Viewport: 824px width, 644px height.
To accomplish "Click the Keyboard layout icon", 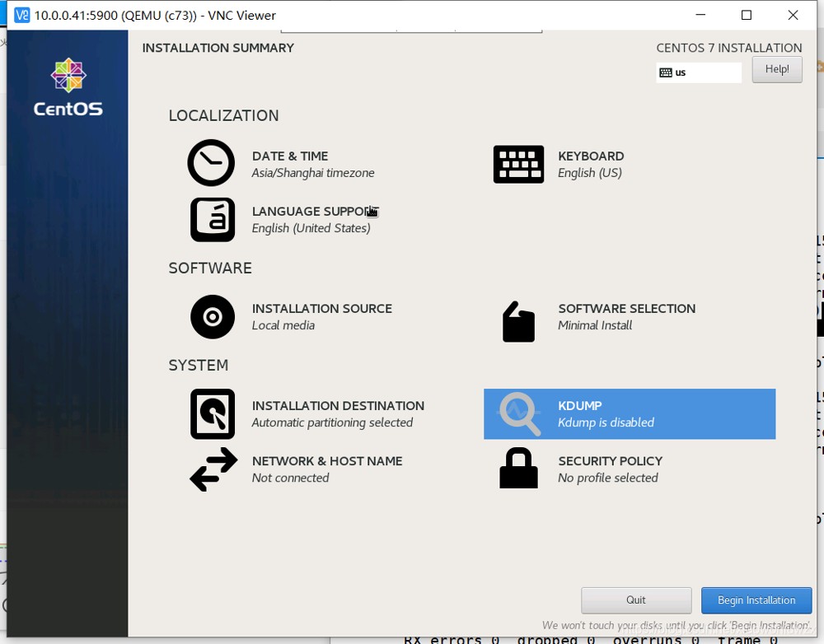I will tap(518, 165).
